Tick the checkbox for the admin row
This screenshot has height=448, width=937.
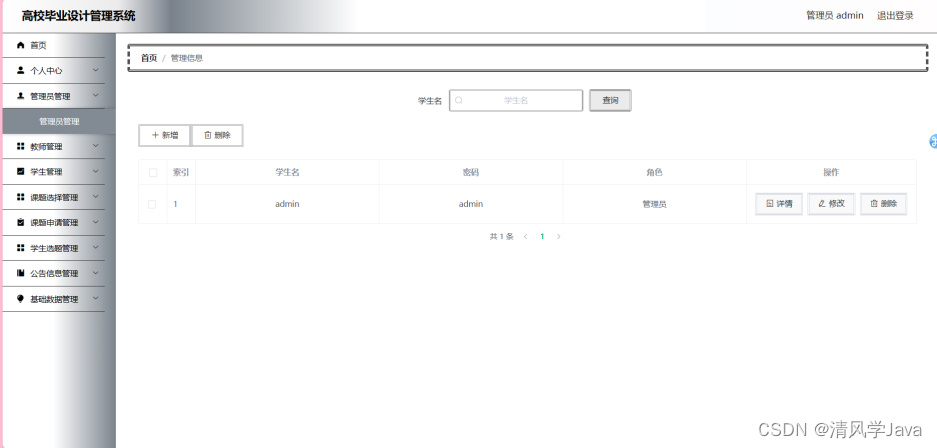pos(152,204)
